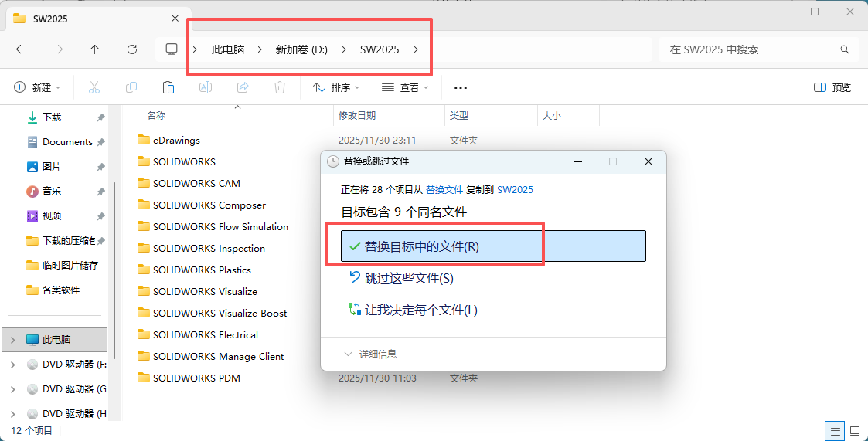Sort by 修改日期 column header

pos(357,116)
